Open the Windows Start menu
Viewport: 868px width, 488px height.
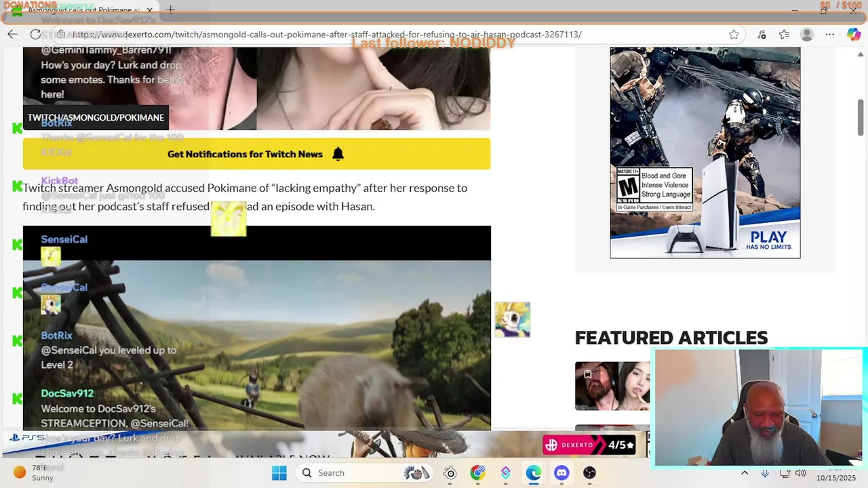pos(279,473)
